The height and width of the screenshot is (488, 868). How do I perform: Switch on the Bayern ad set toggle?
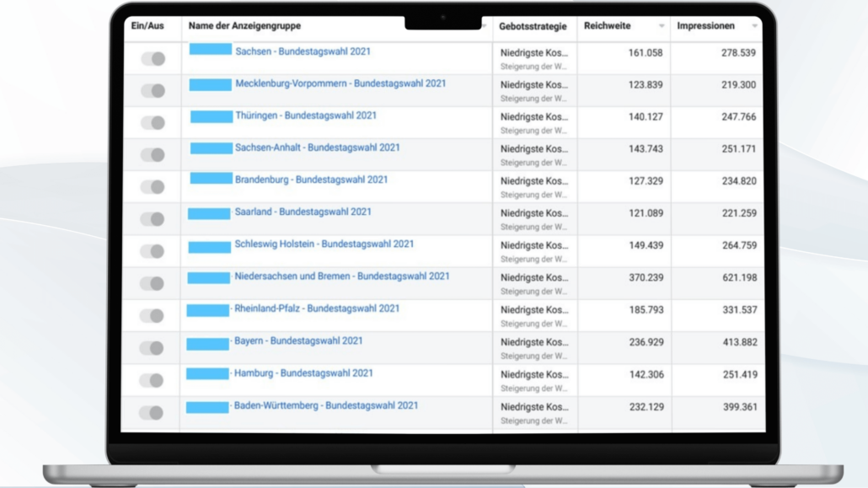click(152, 348)
